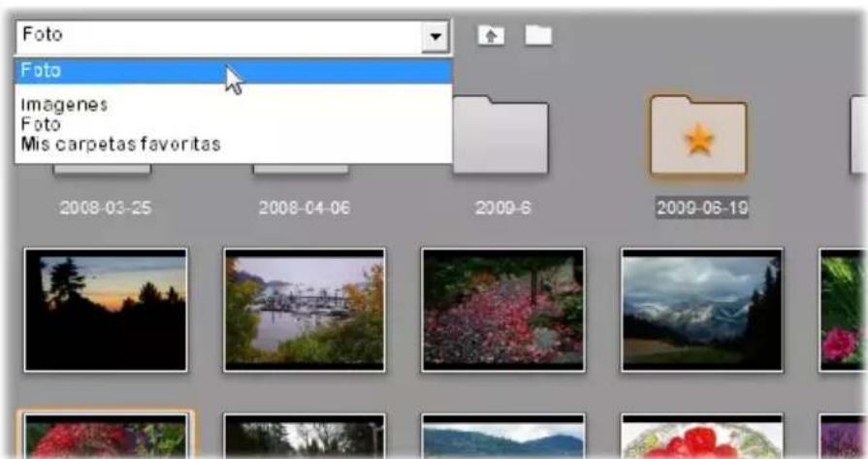Select the pink flower garden thumbnail
Screen dimensions: 868x459
[502, 311]
